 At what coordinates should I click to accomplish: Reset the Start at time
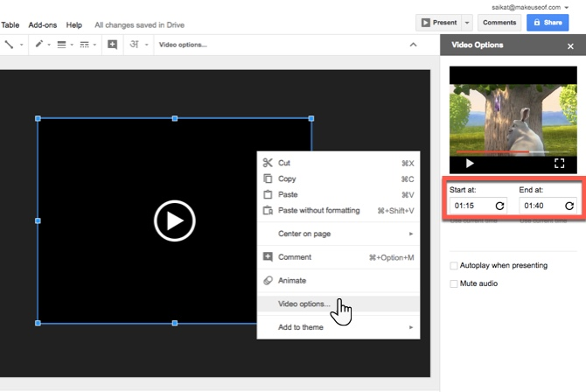[x=499, y=206]
